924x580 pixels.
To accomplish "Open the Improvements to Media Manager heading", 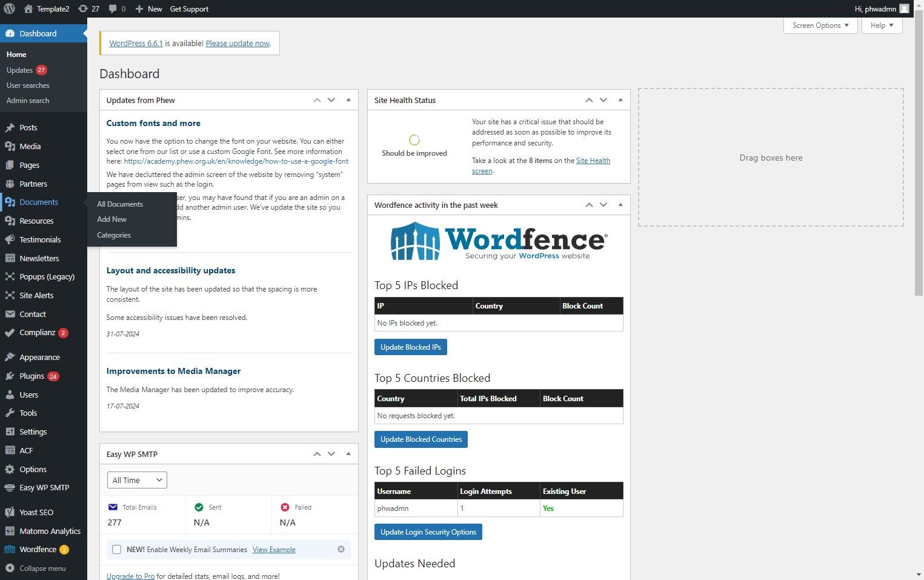I will point(173,371).
